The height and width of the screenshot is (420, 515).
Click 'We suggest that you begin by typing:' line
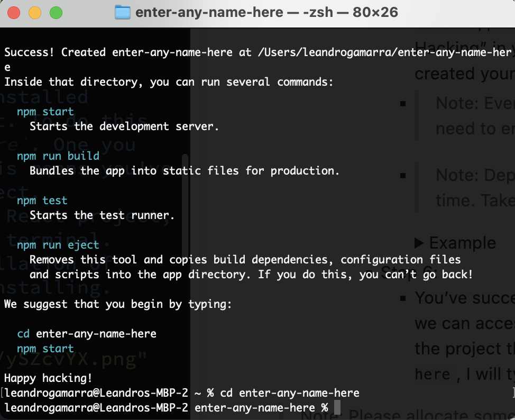click(x=118, y=304)
